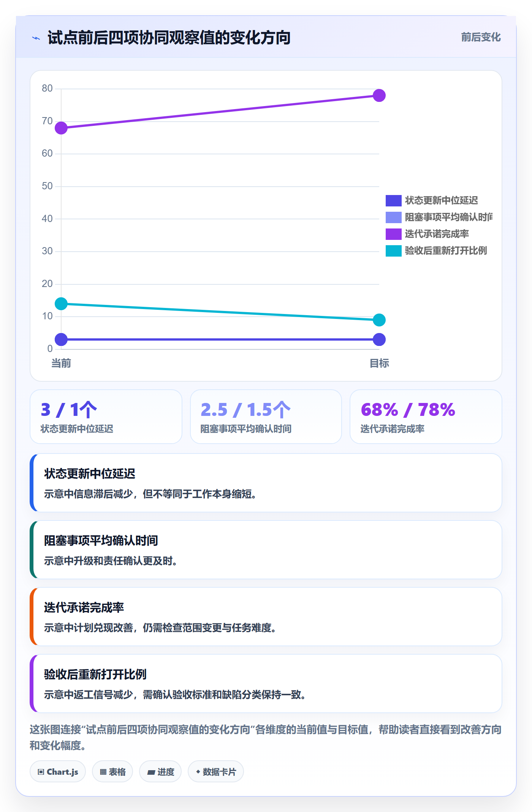Click the 80 y-axis label

[47, 89]
